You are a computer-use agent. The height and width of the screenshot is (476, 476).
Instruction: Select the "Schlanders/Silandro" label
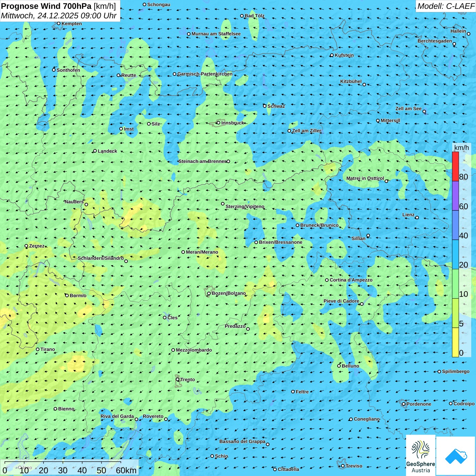pyautogui.click(x=101, y=258)
